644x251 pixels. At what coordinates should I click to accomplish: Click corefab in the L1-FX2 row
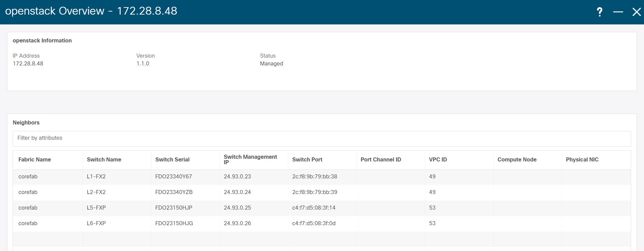[28, 177]
